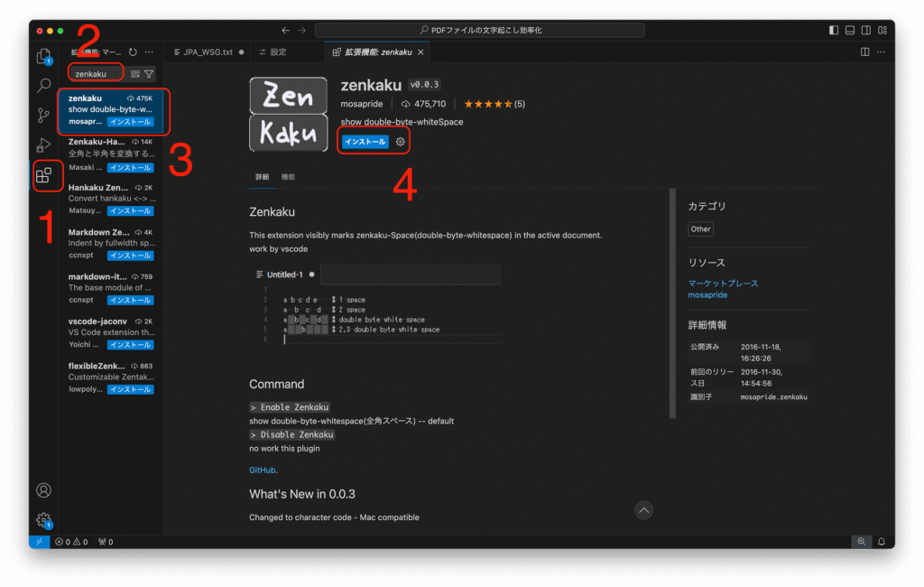Toggle the secondary side bar

(865, 30)
